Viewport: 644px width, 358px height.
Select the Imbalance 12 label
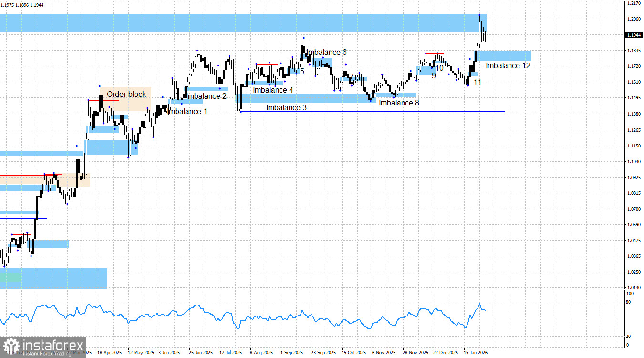508,66
